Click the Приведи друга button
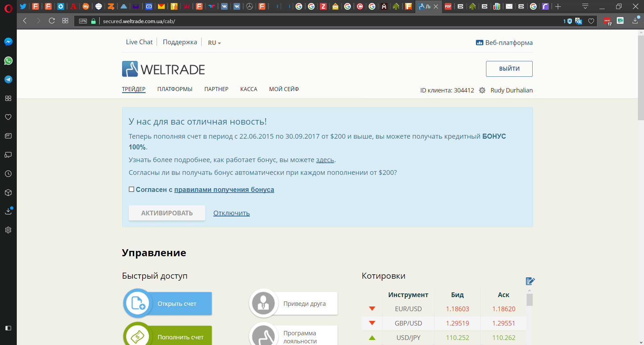Viewport: 644px width, 345px height. coord(293,303)
